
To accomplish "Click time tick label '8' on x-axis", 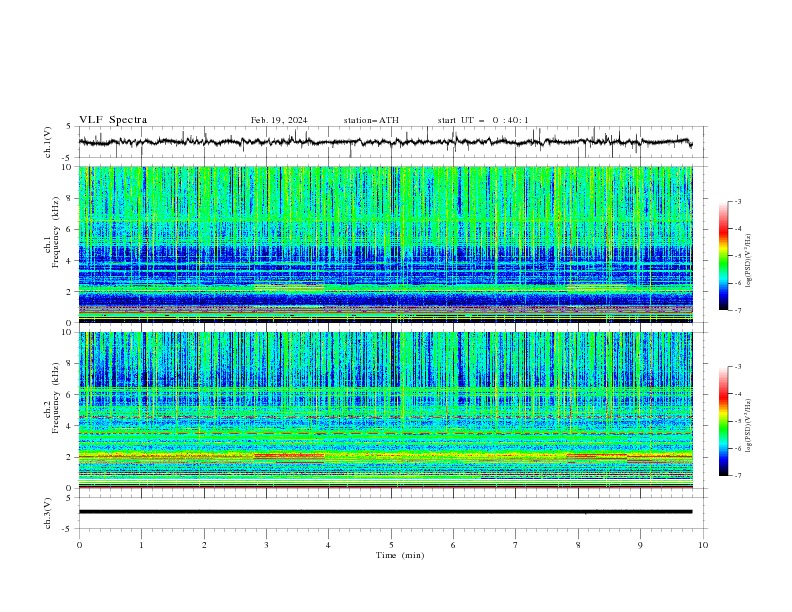I will pos(578,545).
